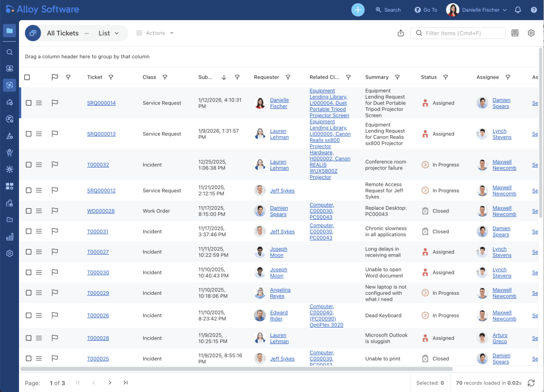Screen dimensions: 544x392
Task: Open the sidebar search icon
Action: click(10, 52)
